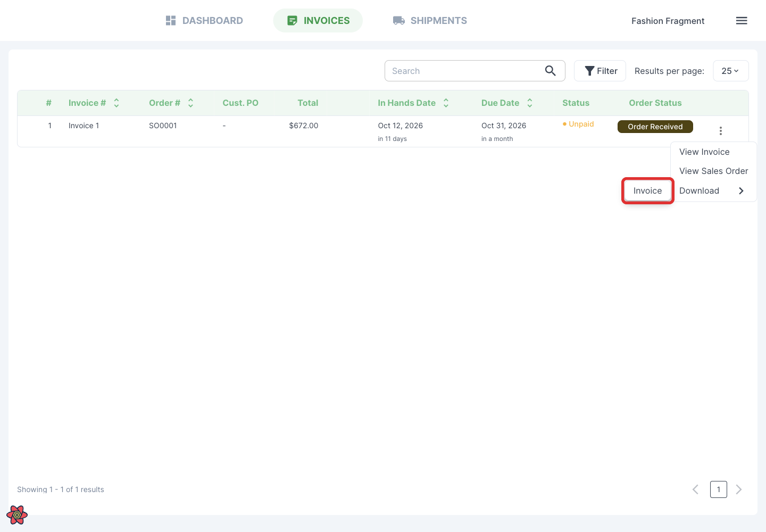Sort by Order # column arrows

pos(190,103)
